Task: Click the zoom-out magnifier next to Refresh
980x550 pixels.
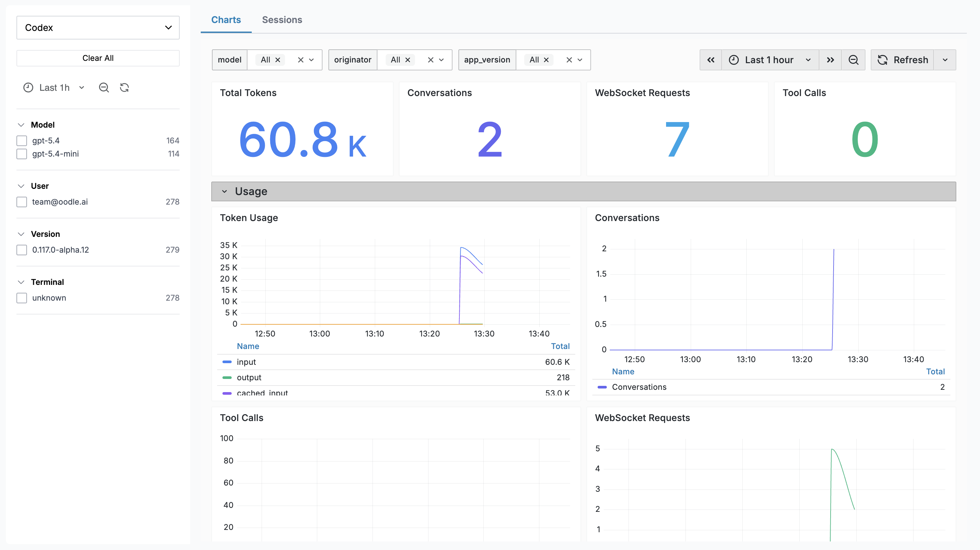Action: pyautogui.click(x=853, y=60)
